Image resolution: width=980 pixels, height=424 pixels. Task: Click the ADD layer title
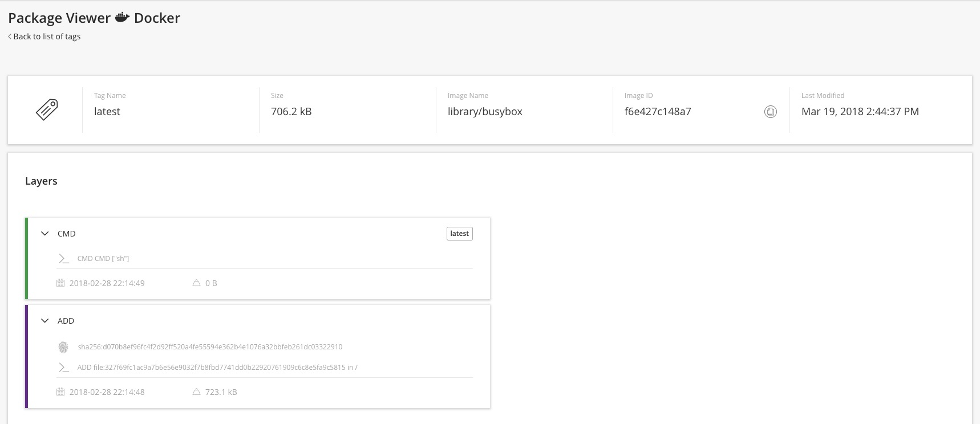66,321
